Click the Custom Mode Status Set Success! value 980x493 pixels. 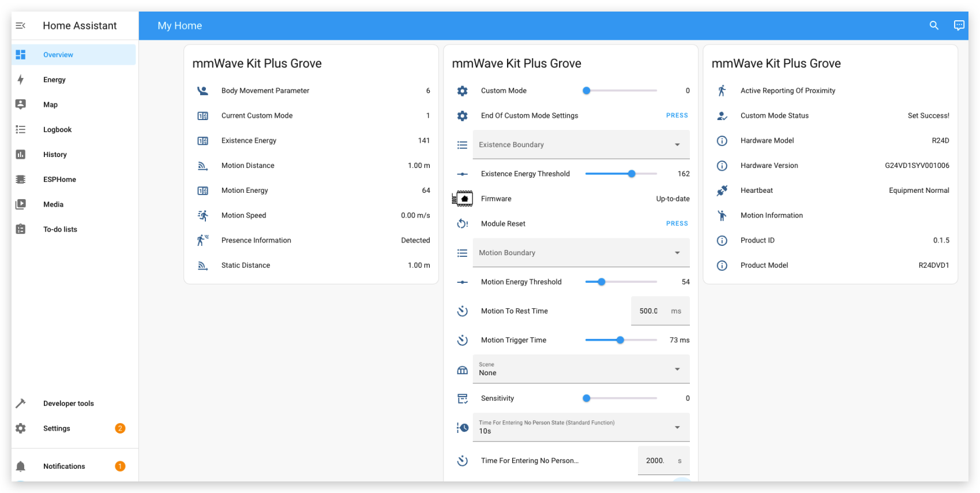click(x=928, y=115)
